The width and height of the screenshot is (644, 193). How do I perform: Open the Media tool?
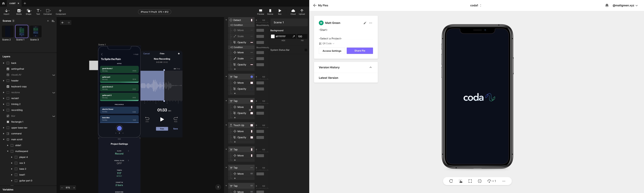19,12
